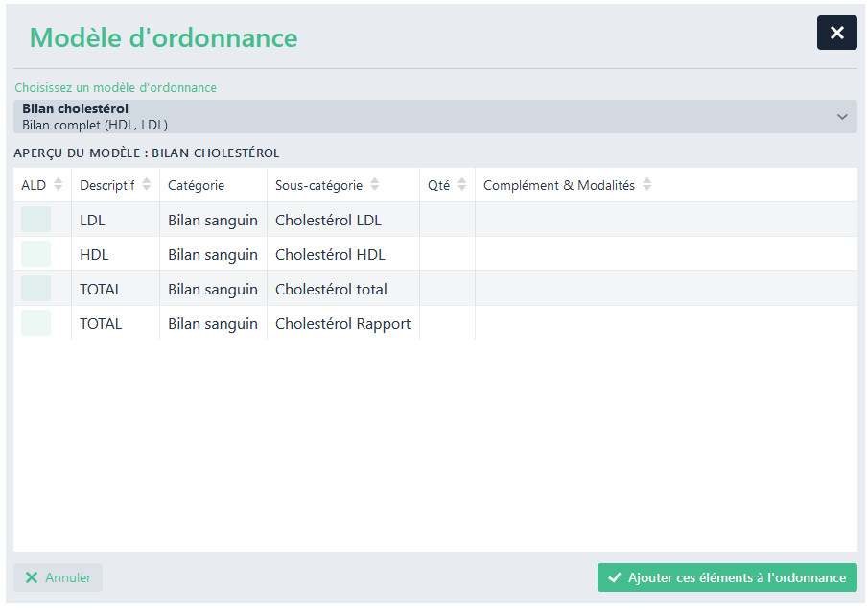This screenshot has width=868, height=611.
Task: Toggle ALD checkbox for HDL row
Action: click(x=36, y=254)
